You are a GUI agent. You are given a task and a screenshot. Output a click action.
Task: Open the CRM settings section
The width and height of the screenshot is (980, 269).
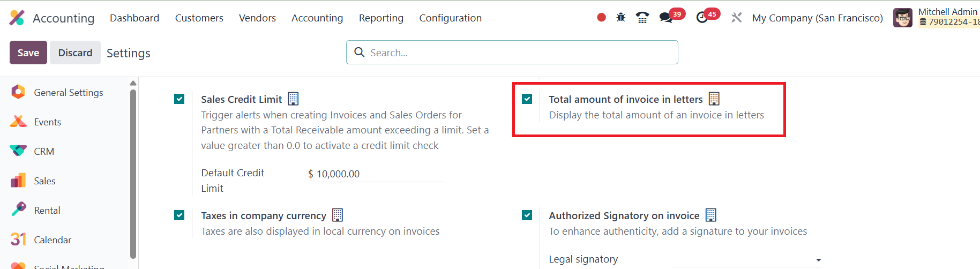44,152
